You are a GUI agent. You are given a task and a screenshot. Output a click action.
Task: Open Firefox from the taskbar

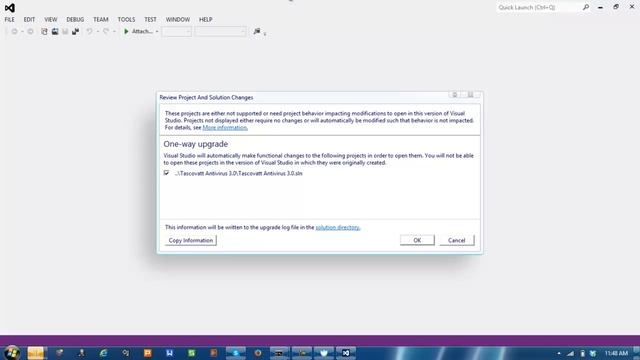(258, 353)
